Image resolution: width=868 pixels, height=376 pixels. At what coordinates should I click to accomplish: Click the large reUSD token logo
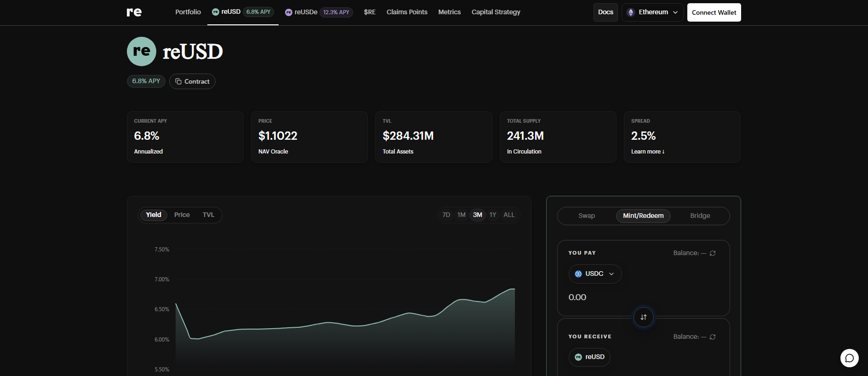142,51
